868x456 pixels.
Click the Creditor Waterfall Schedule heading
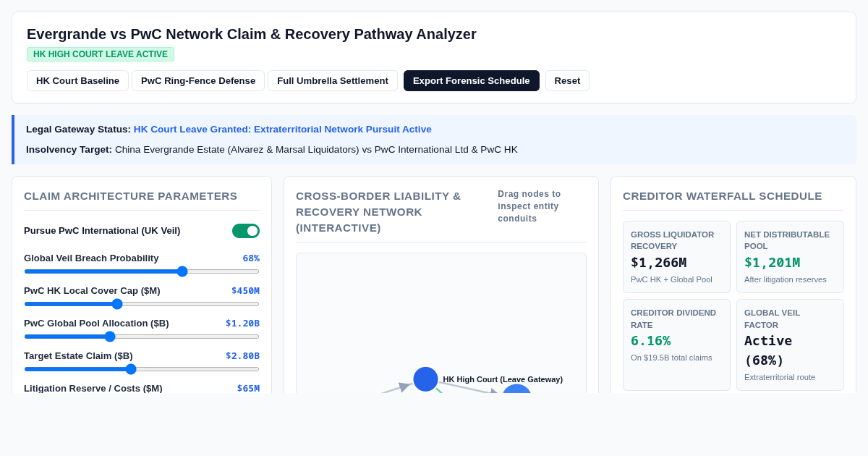[723, 196]
